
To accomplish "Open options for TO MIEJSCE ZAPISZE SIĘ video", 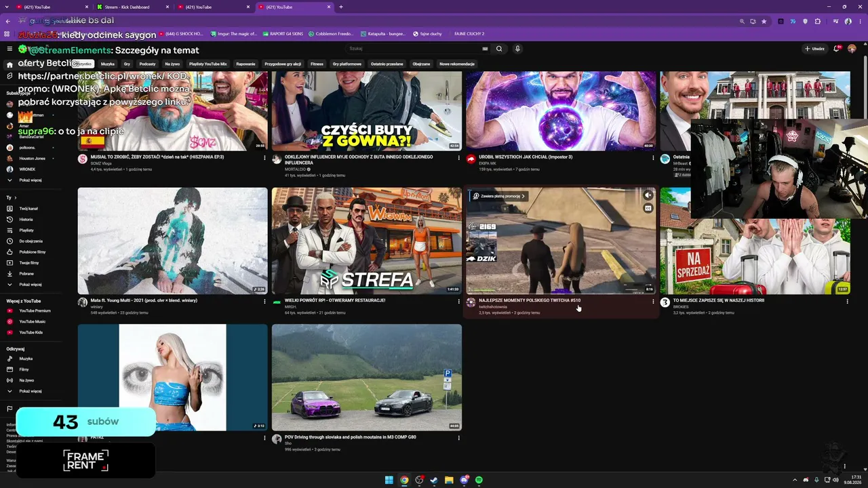I will pyautogui.click(x=847, y=302).
